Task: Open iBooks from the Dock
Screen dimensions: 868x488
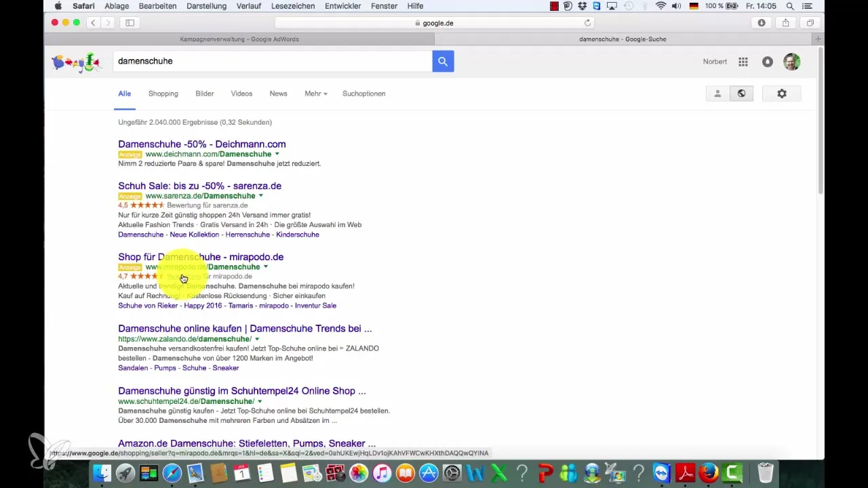Action: click(406, 472)
